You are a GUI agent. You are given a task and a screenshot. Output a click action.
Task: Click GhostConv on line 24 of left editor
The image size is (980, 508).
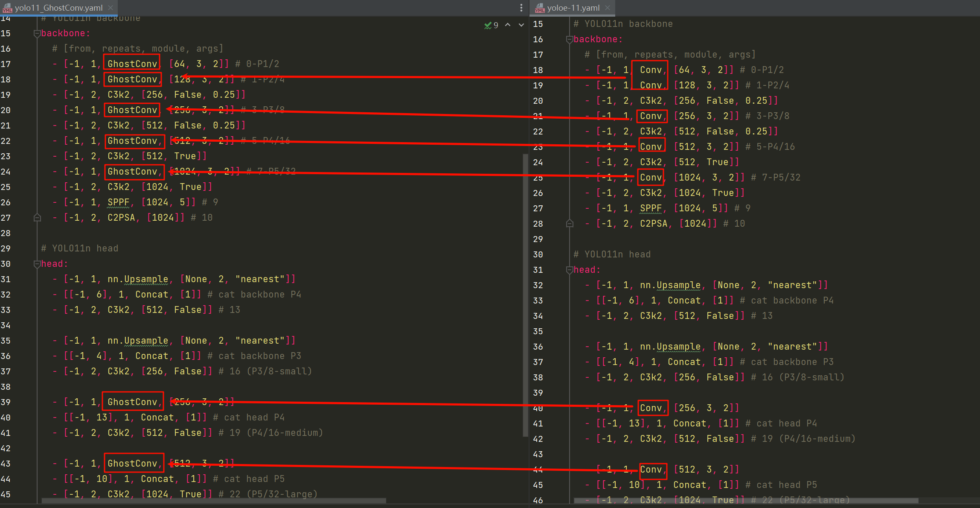[132, 172]
